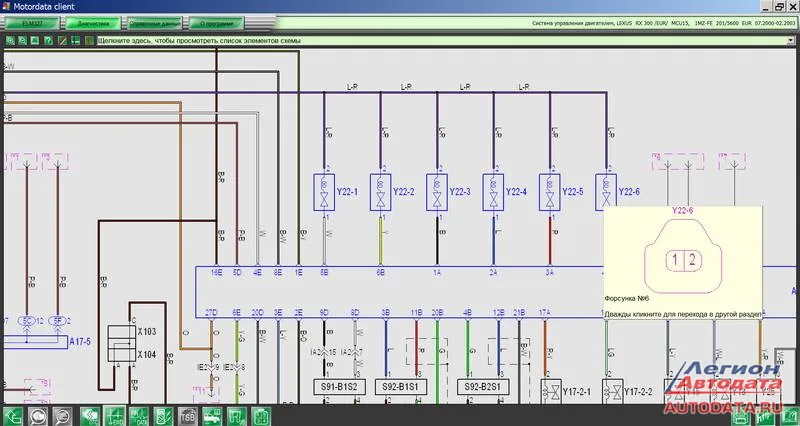Open the TSB bulletins icon
Image resolution: width=800 pixels, height=426 pixels.
188,416
